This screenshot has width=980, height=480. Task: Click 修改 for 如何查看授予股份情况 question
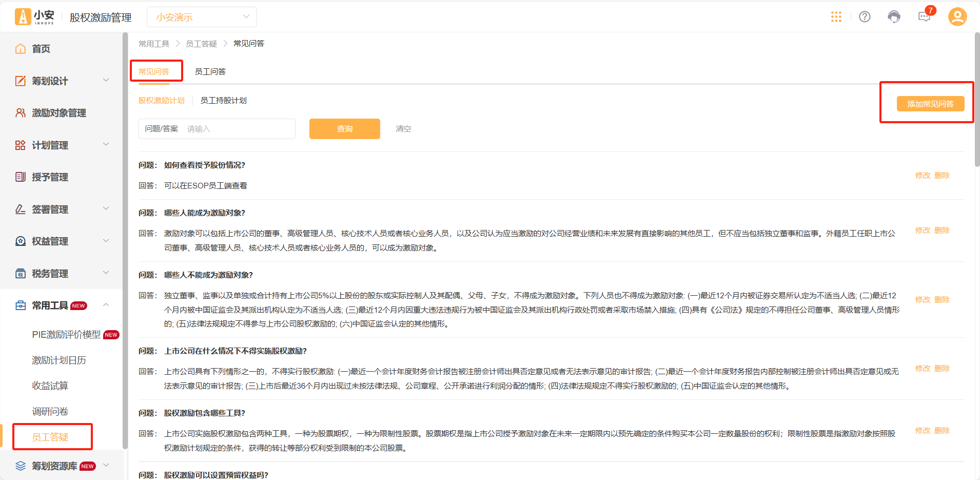point(923,176)
